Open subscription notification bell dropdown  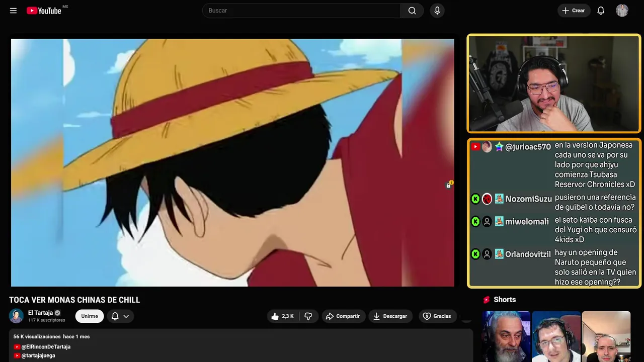[120, 316]
